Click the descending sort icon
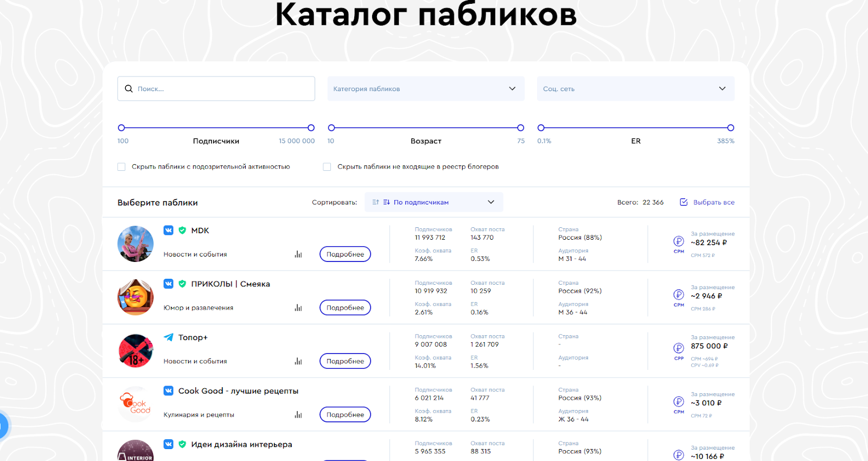The width and height of the screenshot is (868, 461). point(387,202)
